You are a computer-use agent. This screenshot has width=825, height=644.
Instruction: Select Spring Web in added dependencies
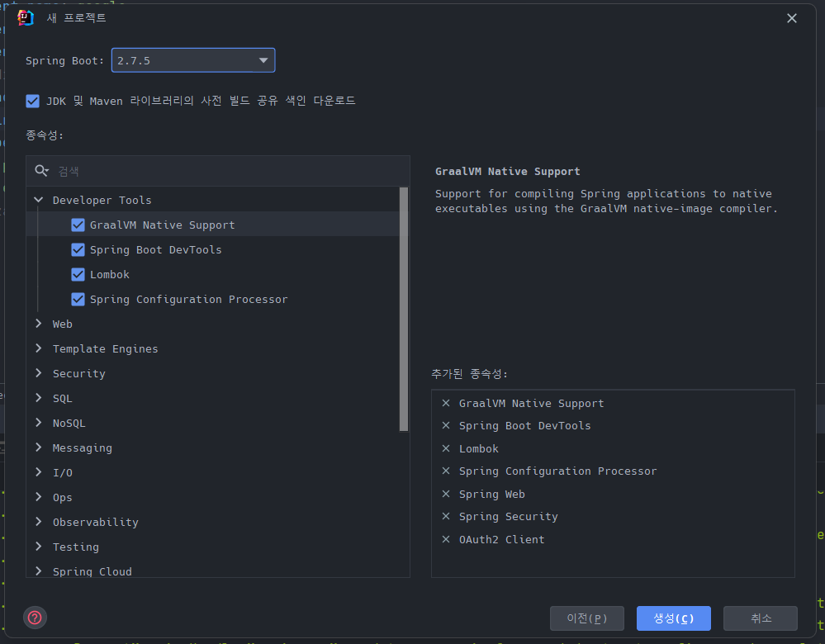point(492,494)
